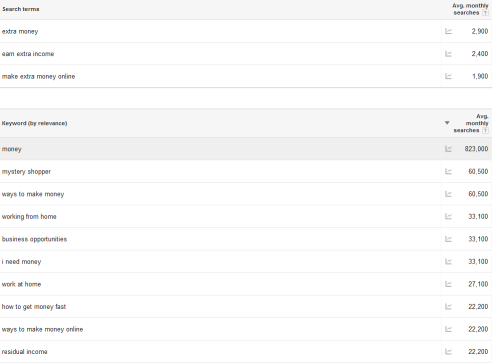Select the i need money keyword

[21, 262]
